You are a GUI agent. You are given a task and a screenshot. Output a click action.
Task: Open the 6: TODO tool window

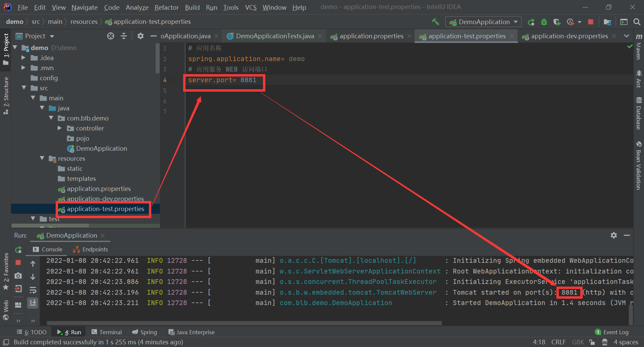[32, 332]
